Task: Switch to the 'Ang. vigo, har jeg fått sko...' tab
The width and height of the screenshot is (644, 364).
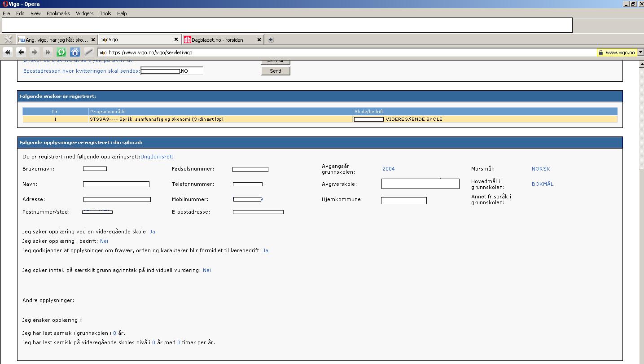Action: [57, 39]
